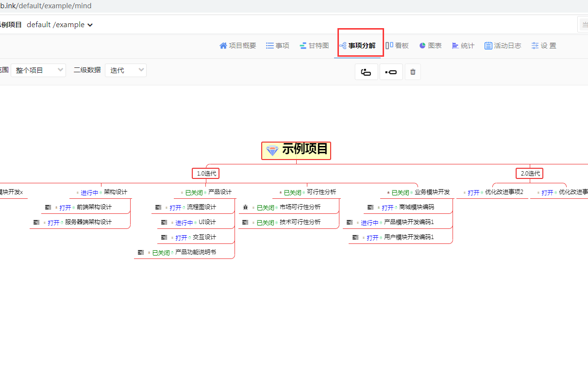Stay on the highlighted 事项分解 tab
Viewport: 588px width, 386px height.
click(x=360, y=45)
